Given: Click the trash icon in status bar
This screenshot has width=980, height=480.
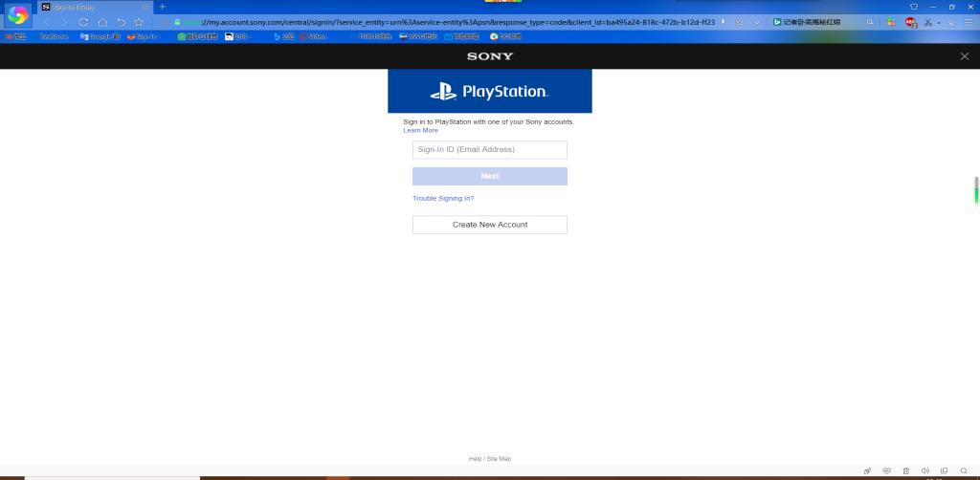Looking at the screenshot, I should coord(906,471).
